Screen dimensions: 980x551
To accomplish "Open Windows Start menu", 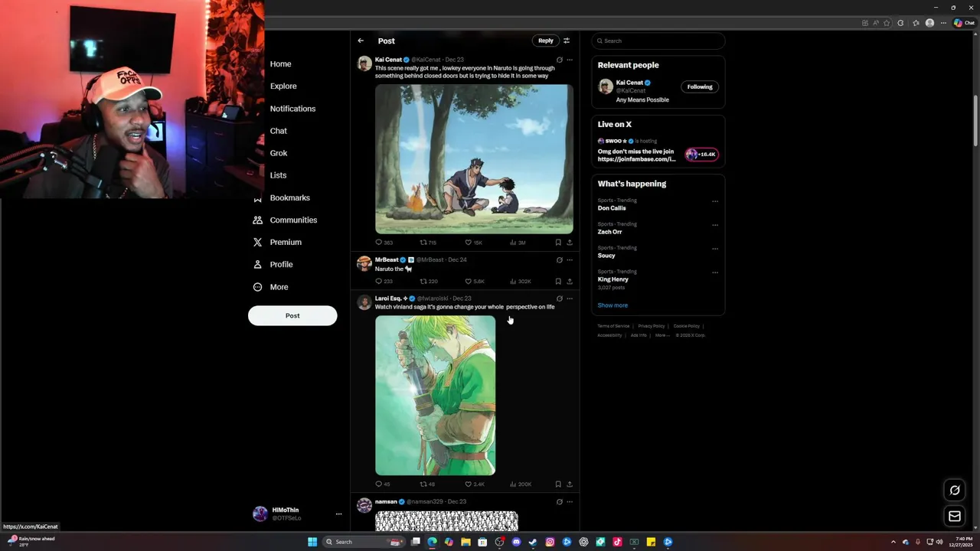I will [x=312, y=542].
